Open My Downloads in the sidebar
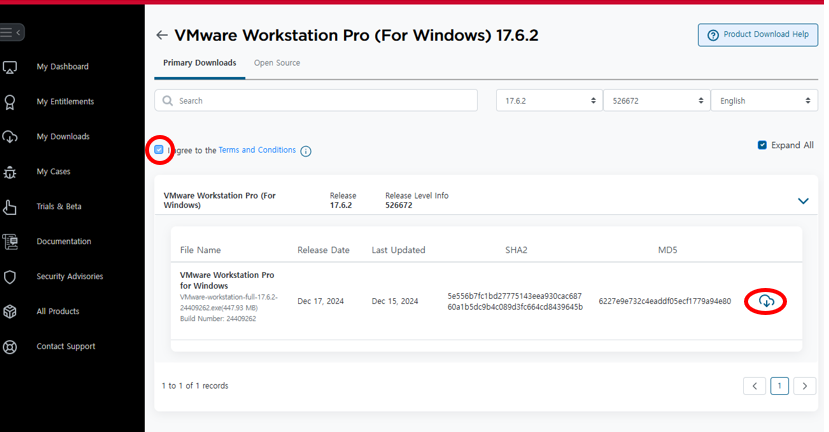 coord(63,136)
